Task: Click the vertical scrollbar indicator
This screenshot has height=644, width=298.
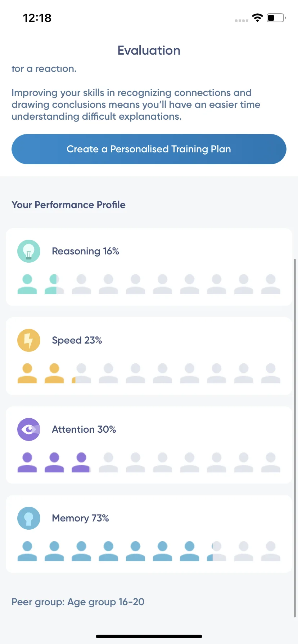Action: 295,438
